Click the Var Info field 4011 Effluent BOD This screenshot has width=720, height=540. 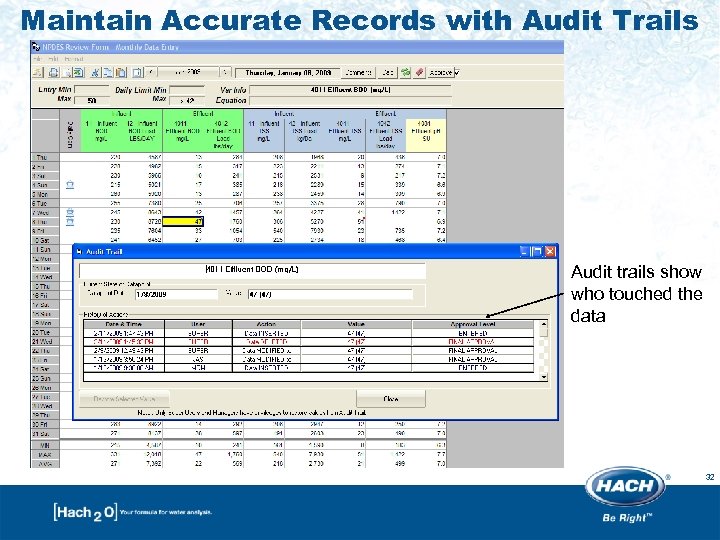350,90
